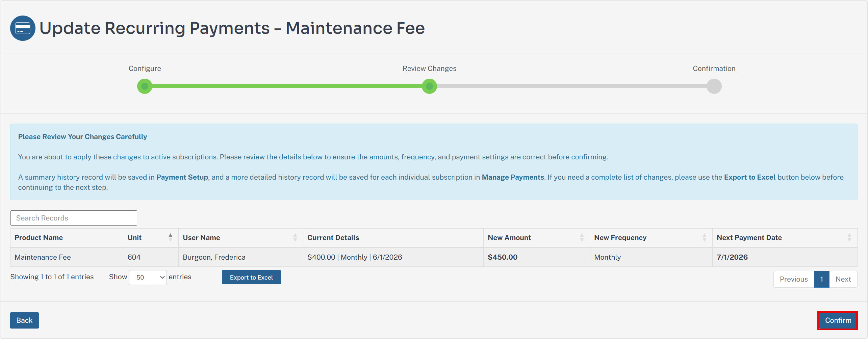The height and width of the screenshot is (339, 868).
Task: Click Burgoon, Frederica user name
Action: [214, 257]
